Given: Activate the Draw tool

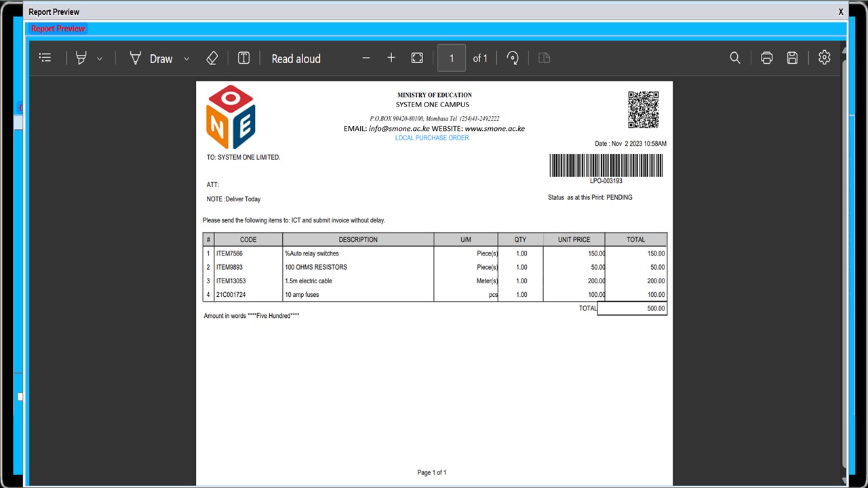Looking at the screenshot, I should coord(152,58).
